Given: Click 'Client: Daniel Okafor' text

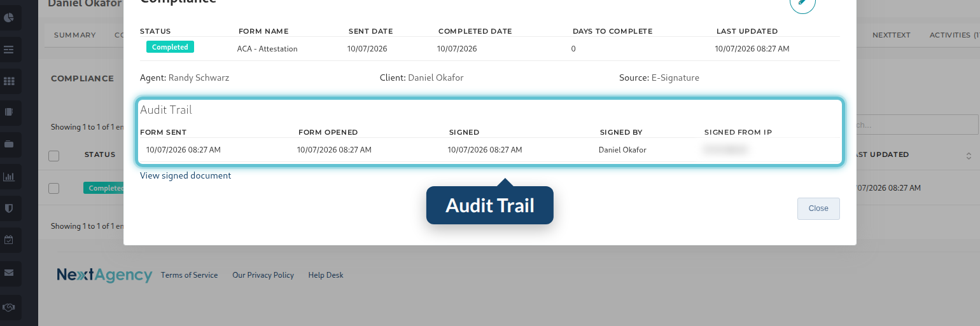Looking at the screenshot, I should [x=422, y=78].
